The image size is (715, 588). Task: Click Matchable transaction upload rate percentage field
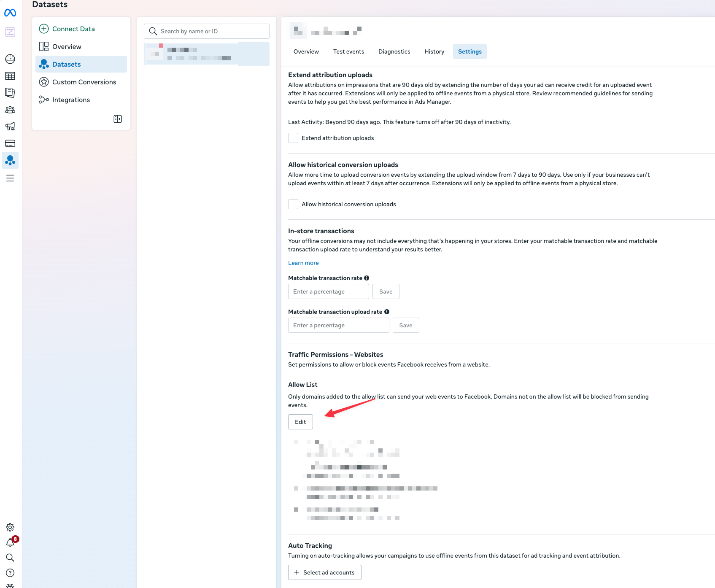[338, 325]
